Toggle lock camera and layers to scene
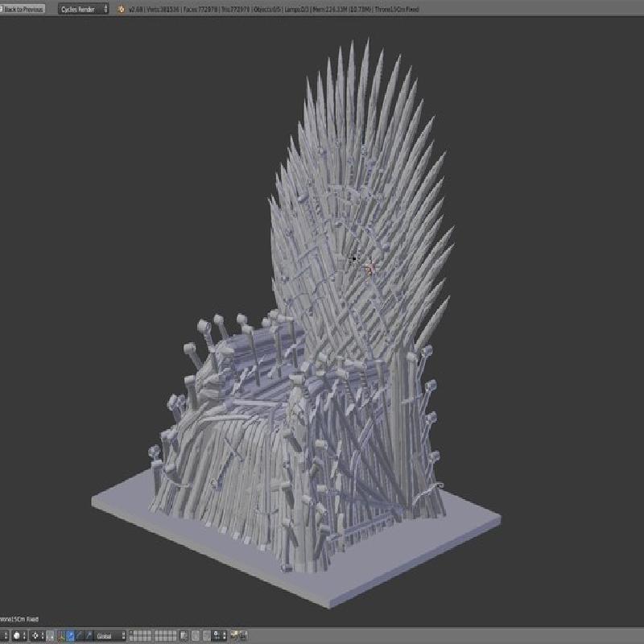Viewport: 644px width, 644px height. tap(184, 636)
